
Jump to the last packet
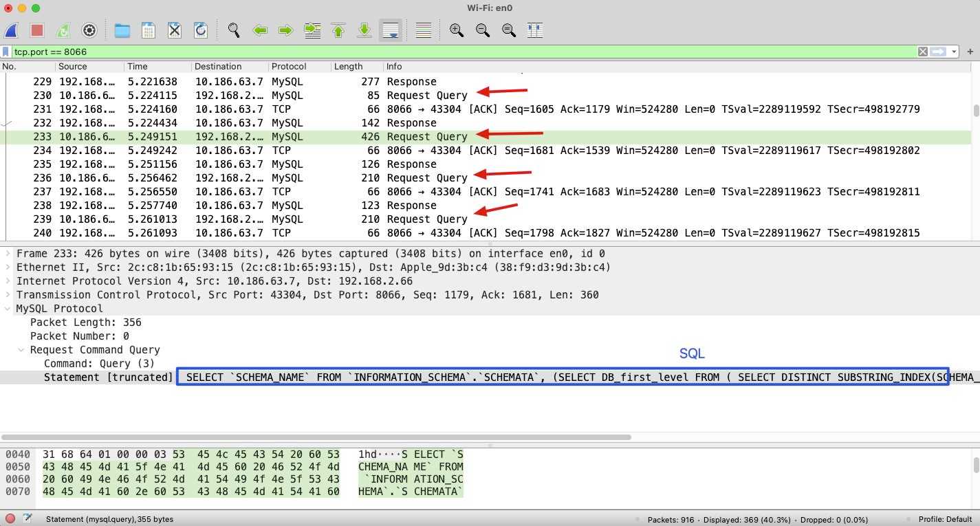[x=364, y=30]
